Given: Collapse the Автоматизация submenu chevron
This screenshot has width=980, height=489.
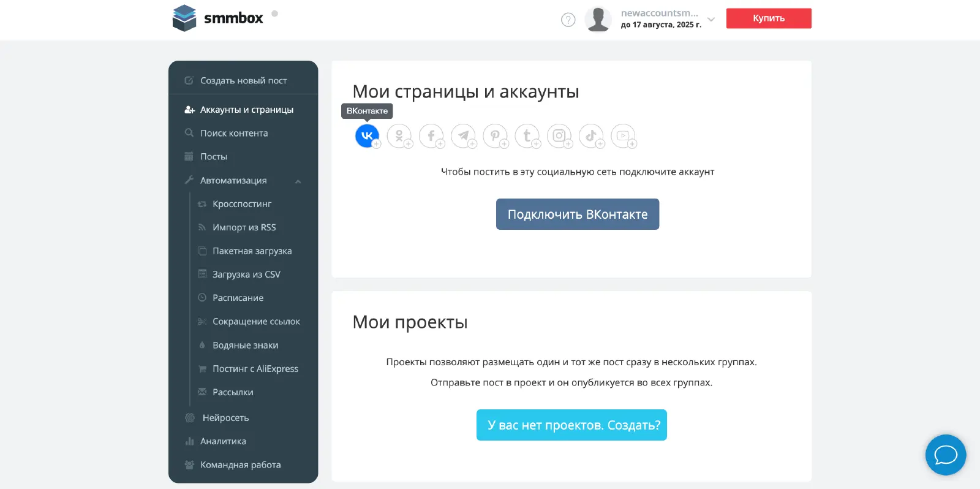Looking at the screenshot, I should (x=298, y=181).
